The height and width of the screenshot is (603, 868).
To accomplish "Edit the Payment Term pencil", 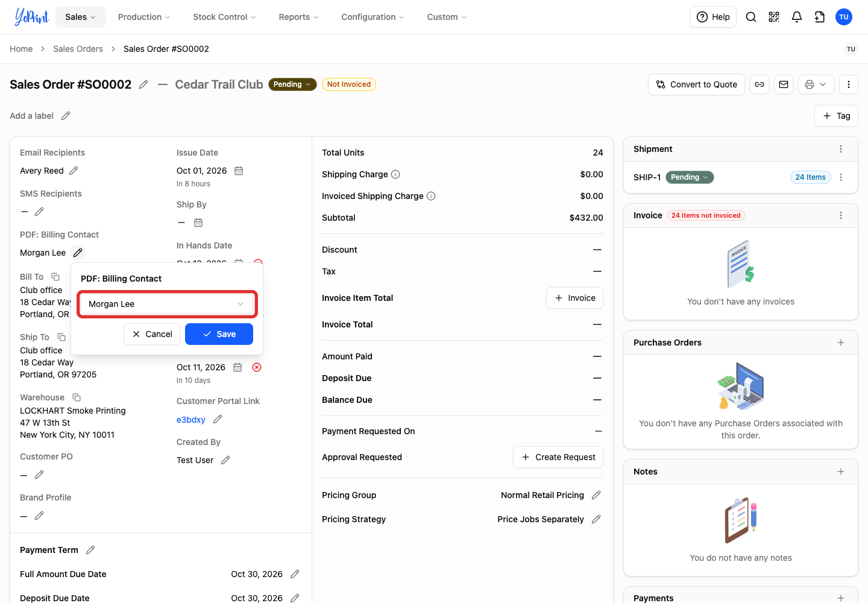I will pyautogui.click(x=90, y=550).
